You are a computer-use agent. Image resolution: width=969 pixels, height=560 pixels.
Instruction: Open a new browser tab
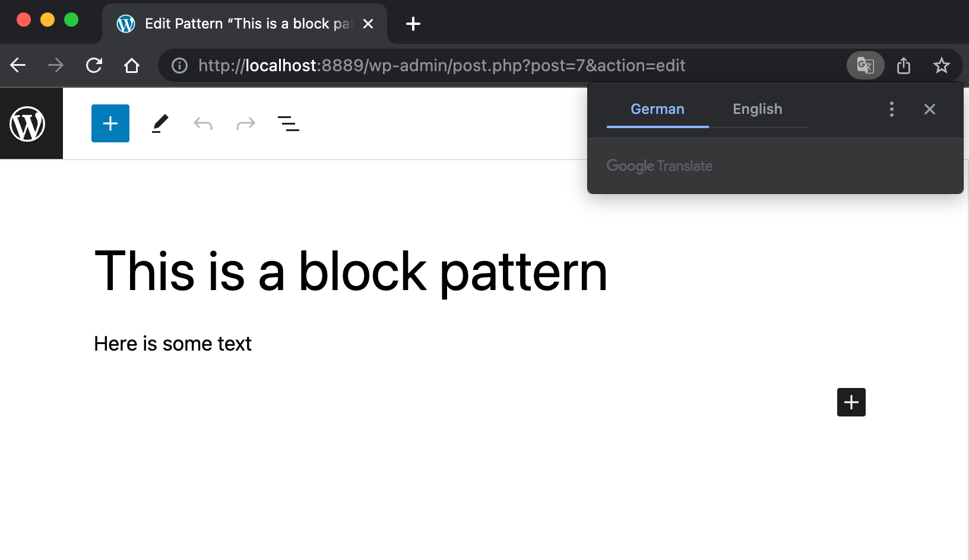(413, 24)
